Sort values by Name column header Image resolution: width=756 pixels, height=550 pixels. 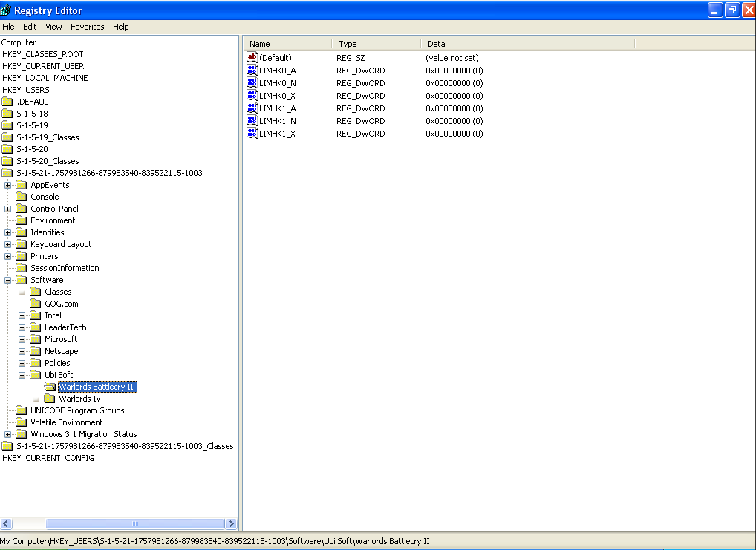coord(287,44)
